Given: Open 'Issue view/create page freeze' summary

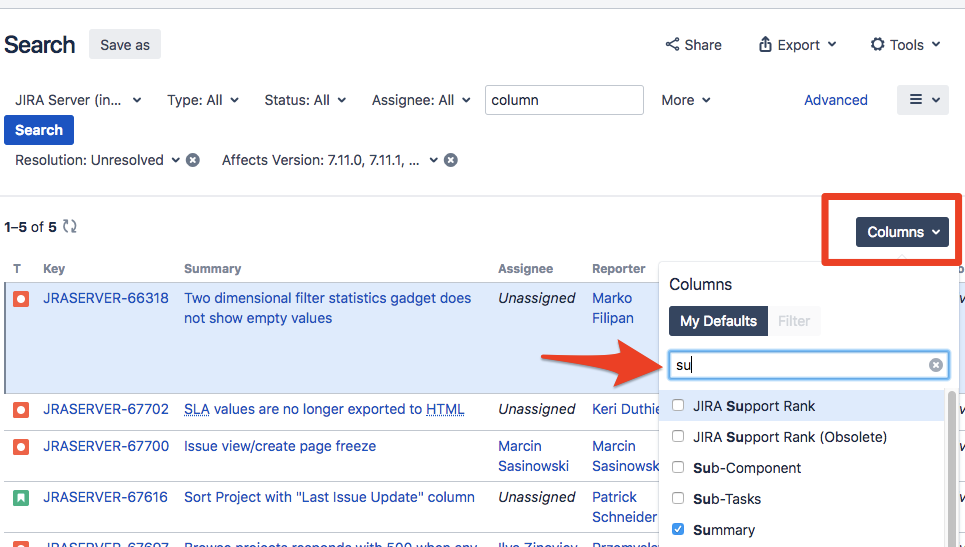Looking at the screenshot, I should pyautogui.click(x=280, y=446).
